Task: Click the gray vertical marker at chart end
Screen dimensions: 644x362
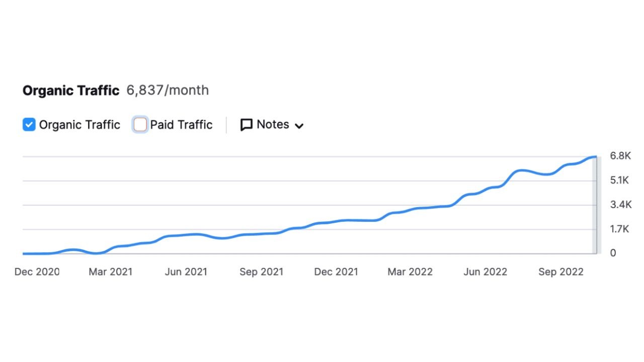Action: tap(594, 206)
